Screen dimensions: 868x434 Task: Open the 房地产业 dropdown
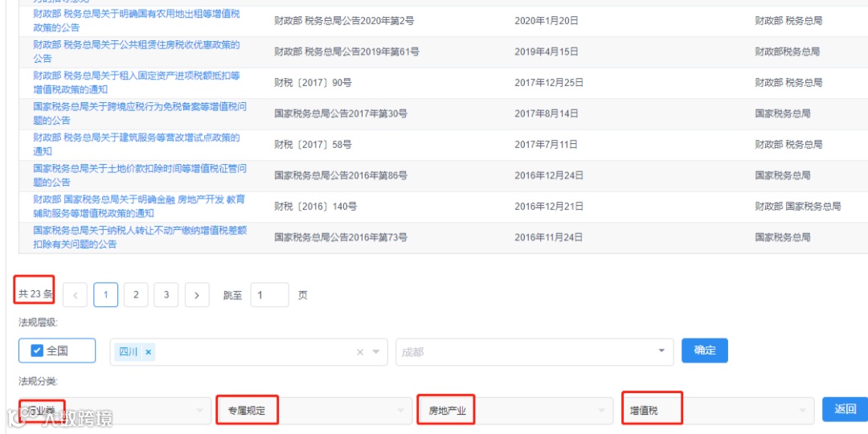(x=517, y=410)
